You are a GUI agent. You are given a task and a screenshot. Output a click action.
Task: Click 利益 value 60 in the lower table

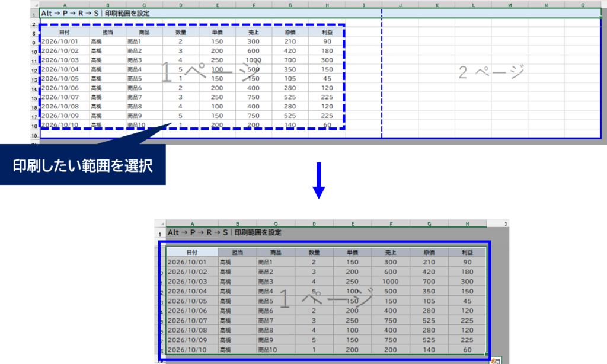click(467, 350)
